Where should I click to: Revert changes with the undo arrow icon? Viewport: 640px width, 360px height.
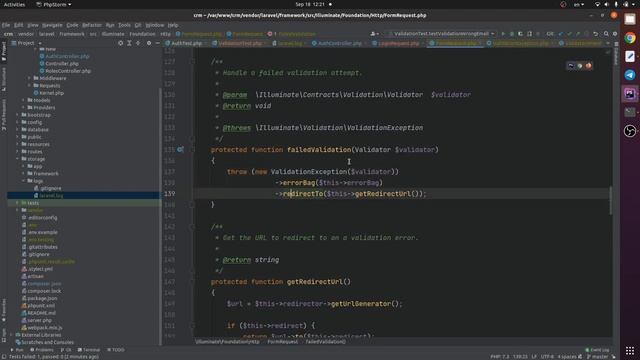coord(596,34)
